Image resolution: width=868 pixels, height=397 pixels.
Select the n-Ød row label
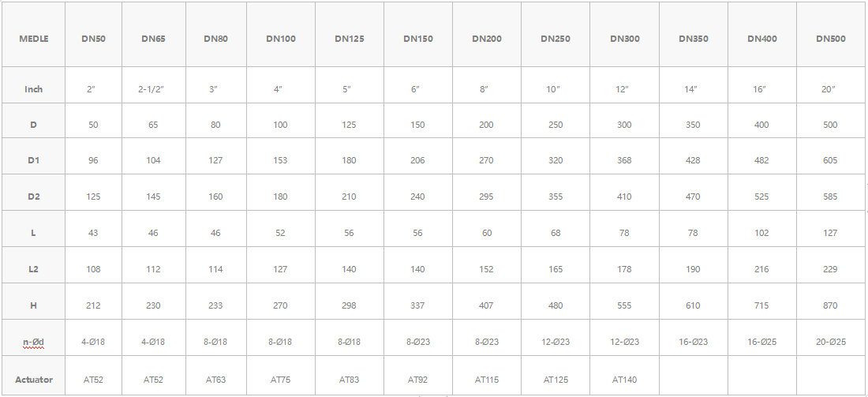point(33,342)
